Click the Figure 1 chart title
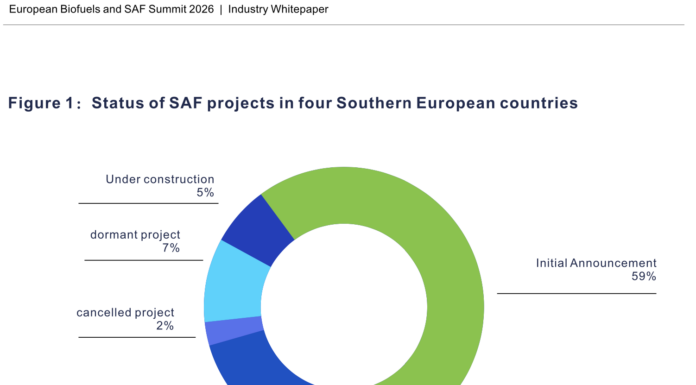 click(x=293, y=103)
